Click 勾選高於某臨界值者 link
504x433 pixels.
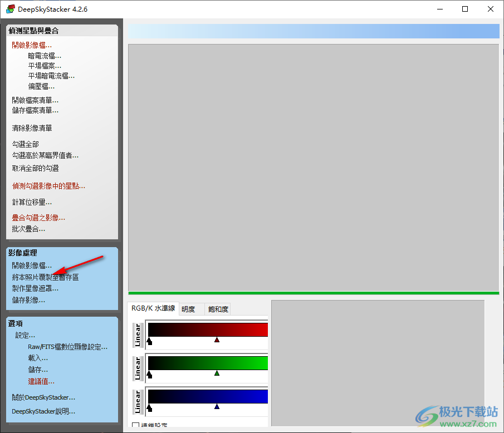tap(45, 155)
